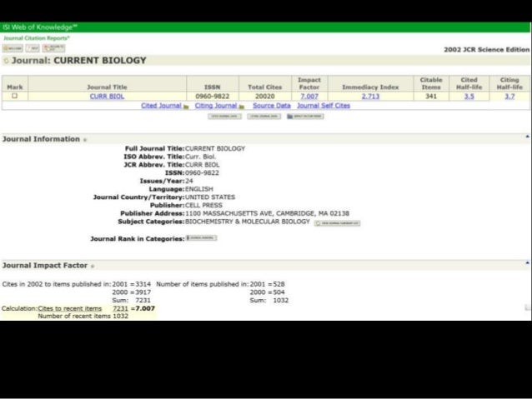Image resolution: width=532 pixels, height=399 pixels.
Task: Click the graph icon beside Cited Journal
Action: click(x=186, y=107)
